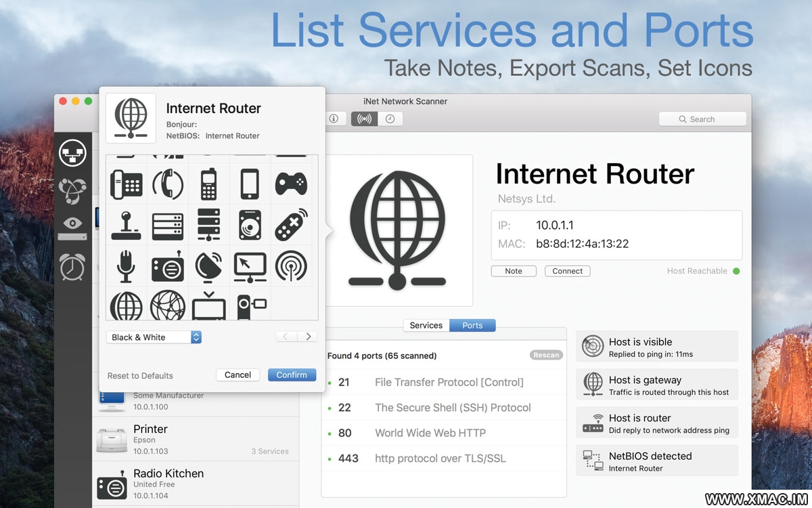The width and height of the screenshot is (812, 508).
Task: Select the radio icon in the icon grid
Action: (168, 267)
